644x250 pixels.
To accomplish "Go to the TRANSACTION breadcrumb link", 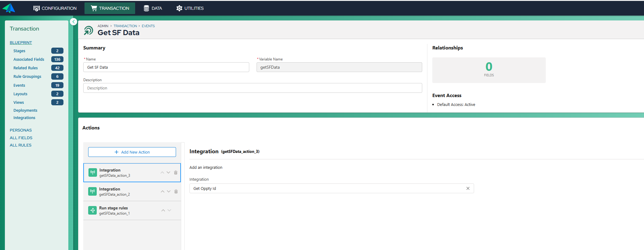I will [x=125, y=26].
